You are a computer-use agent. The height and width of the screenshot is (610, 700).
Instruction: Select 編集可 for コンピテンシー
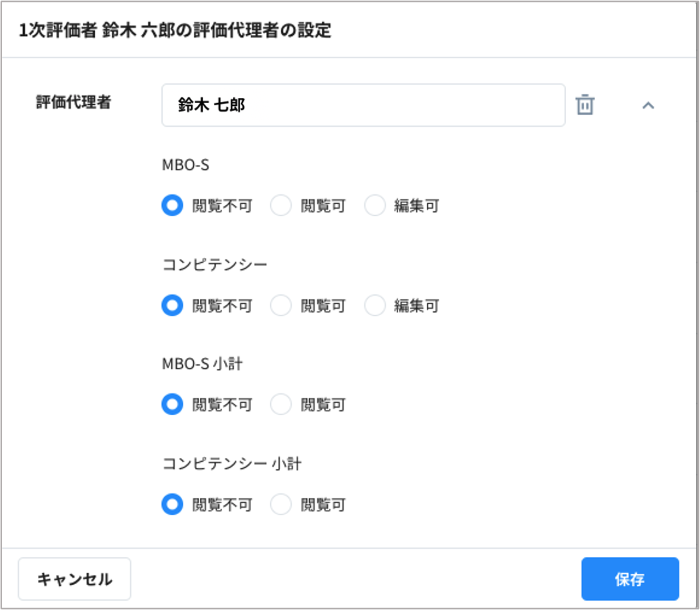point(375,305)
